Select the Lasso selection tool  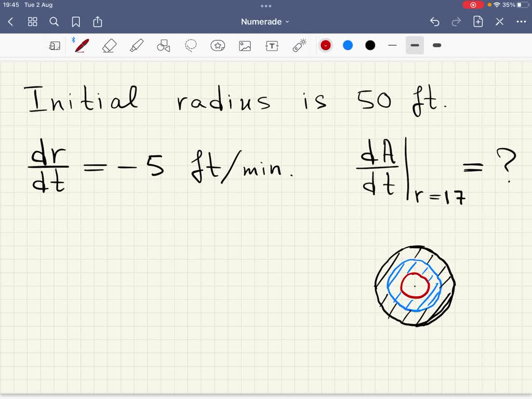click(191, 45)
